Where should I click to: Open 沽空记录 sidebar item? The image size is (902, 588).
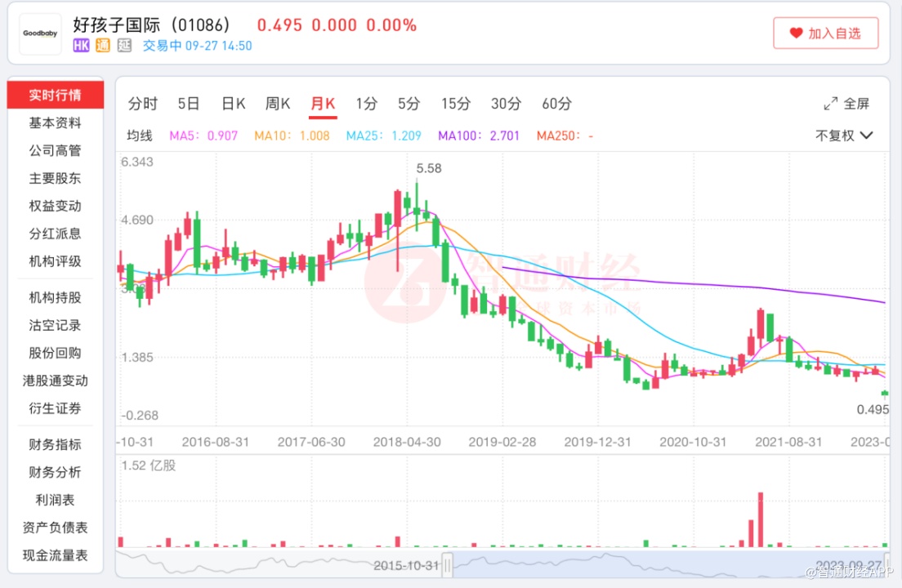56,325
